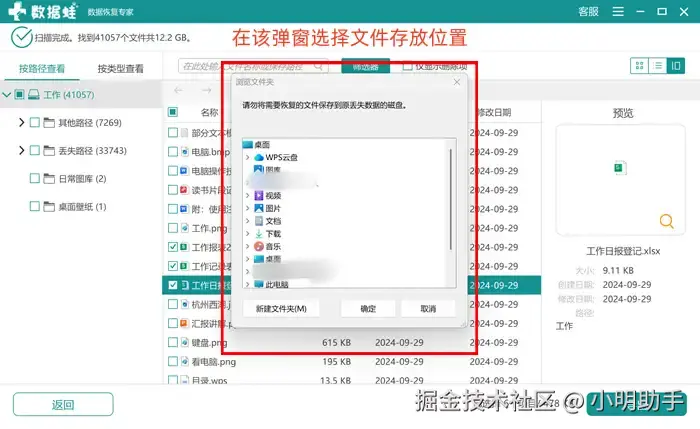Select the 195 KB size cell
This screenshot has width=700, height=429.
point(337,362)
